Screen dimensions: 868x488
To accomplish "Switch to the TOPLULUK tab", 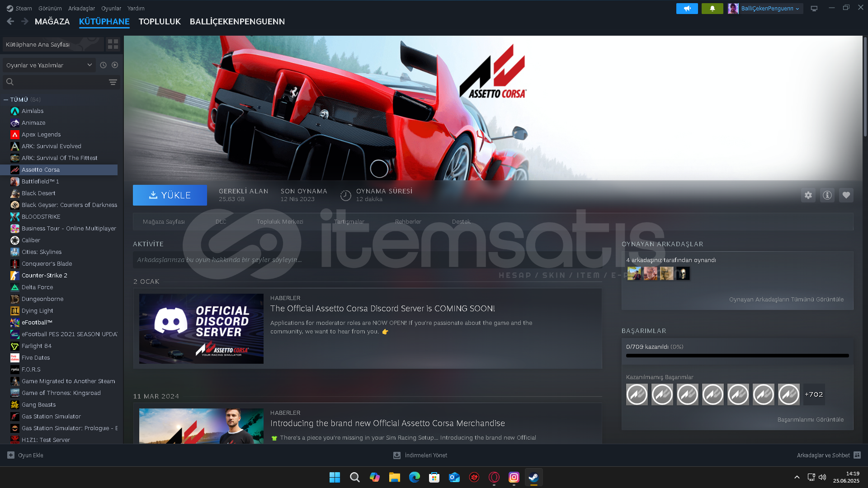I will tap(160, 21).
